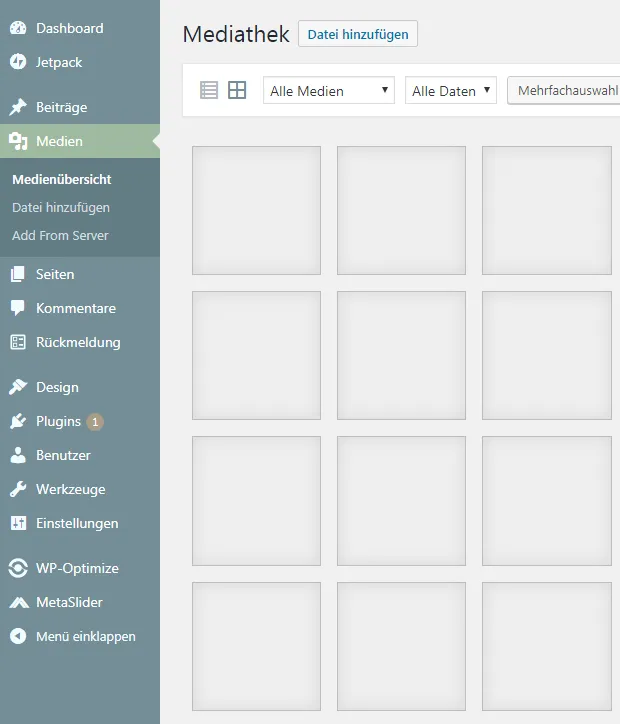
Task: Click the Dashboard gauge icon
Action: point(18,28)
